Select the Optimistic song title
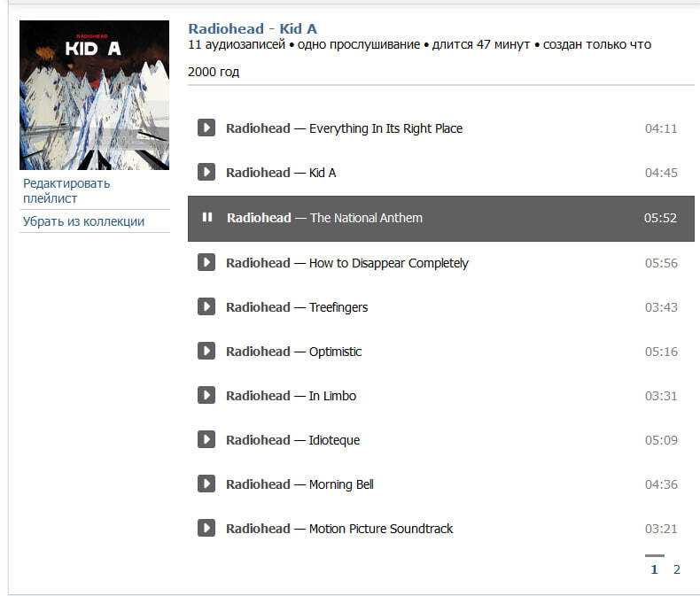The width and height of the screenshot is (700, 596). click(x=335, y=352)
